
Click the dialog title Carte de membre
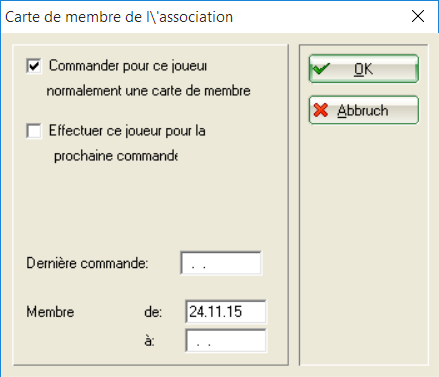click(x=119, y=17)
